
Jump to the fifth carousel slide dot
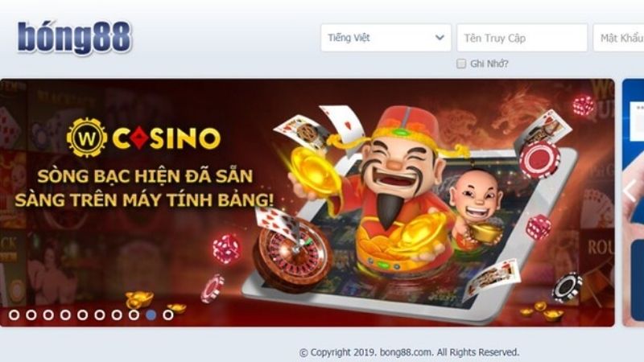83,315
